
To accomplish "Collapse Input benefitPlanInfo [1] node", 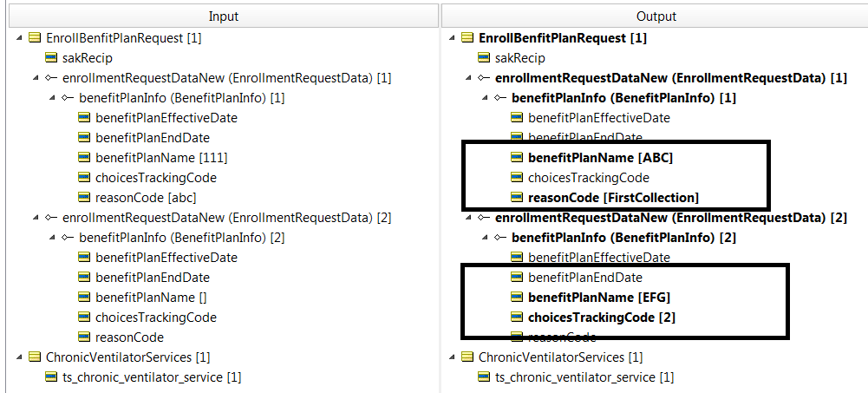I will tap(53, 98).
